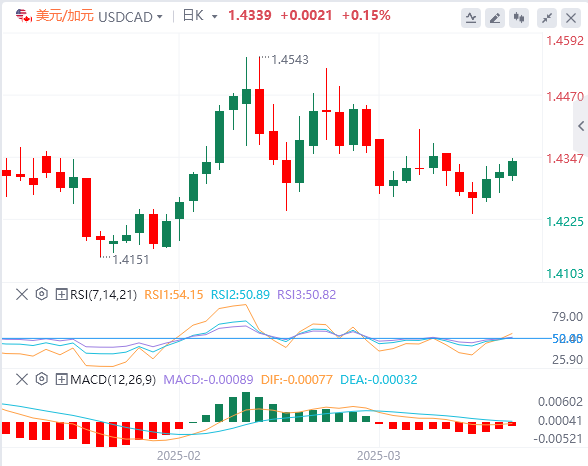Image resolution: width=588 pixels, height=466 pixels.
Task: Click the 0.00041 MACD axis label
Action: click(560, 420)
